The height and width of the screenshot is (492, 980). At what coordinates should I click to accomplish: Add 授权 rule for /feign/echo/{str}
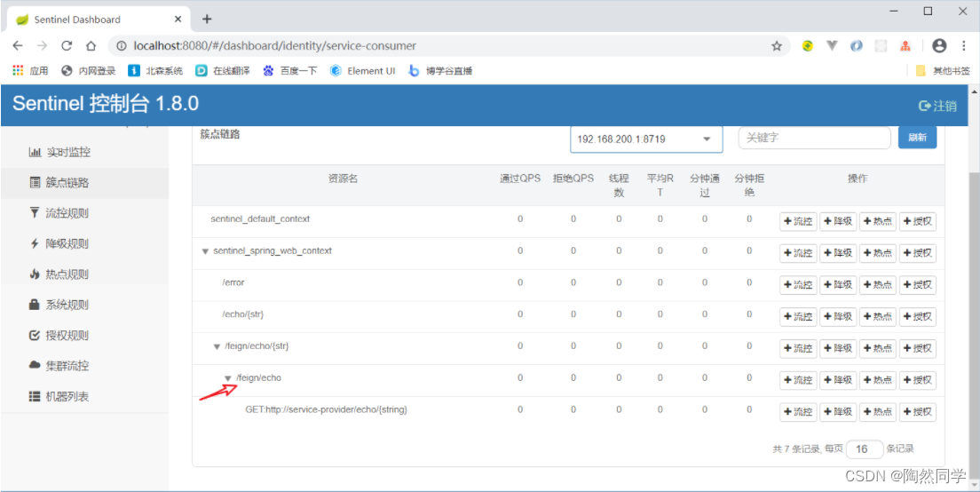918,349
